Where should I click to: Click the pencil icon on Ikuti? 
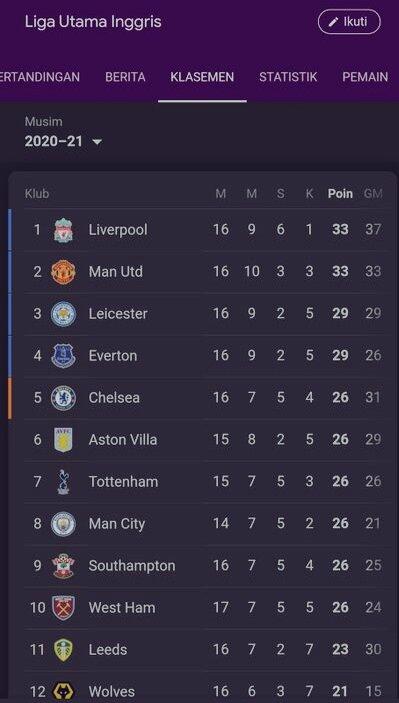[333, 22]
